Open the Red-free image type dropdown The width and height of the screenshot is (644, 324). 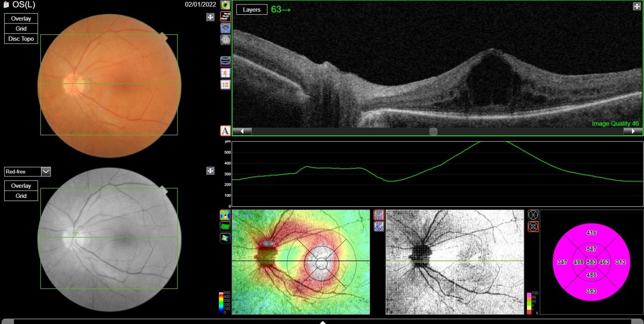(x=46, y=171)
